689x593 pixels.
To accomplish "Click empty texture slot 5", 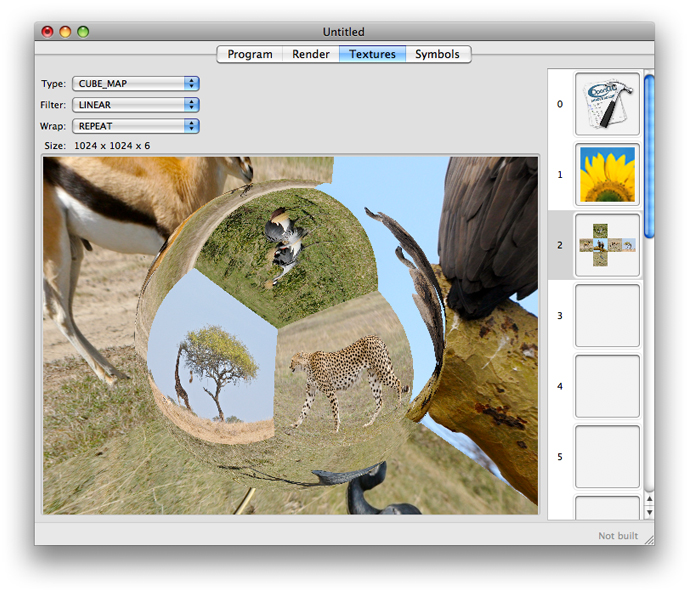I will (x=607, y=456).
